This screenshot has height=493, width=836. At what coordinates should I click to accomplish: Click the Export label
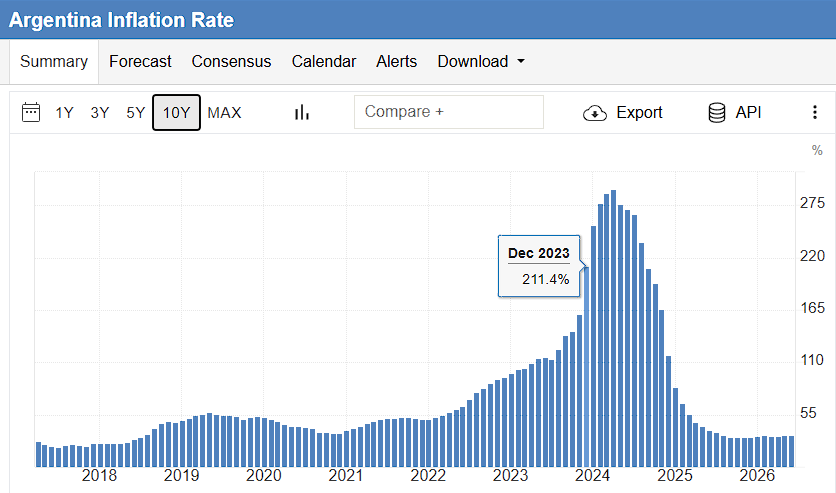(639, 112)
